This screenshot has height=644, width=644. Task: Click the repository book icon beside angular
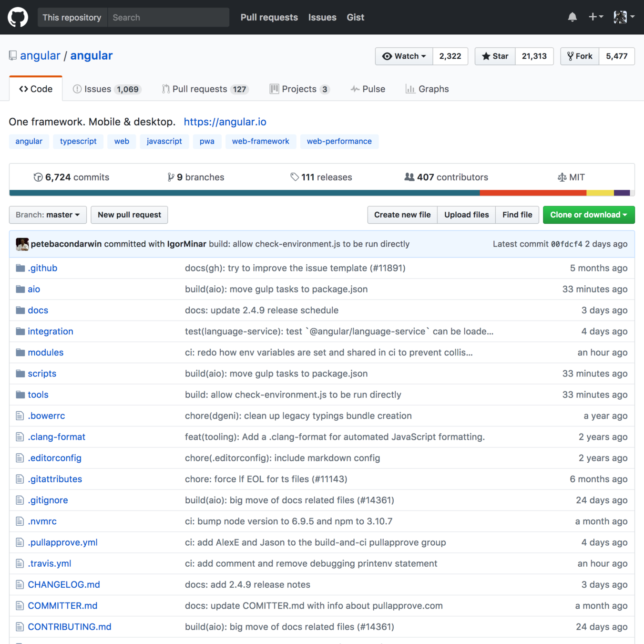click(13, 56)
